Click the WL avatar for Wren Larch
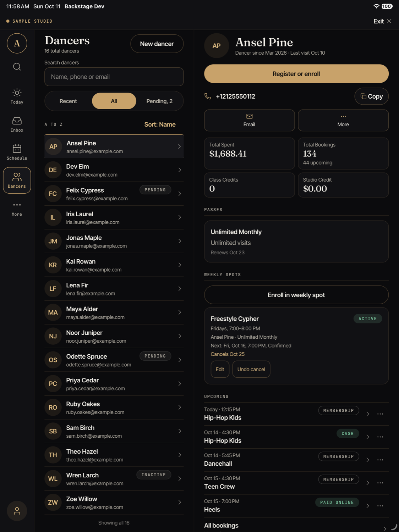 pyautogui.click(x=53, y=479)
